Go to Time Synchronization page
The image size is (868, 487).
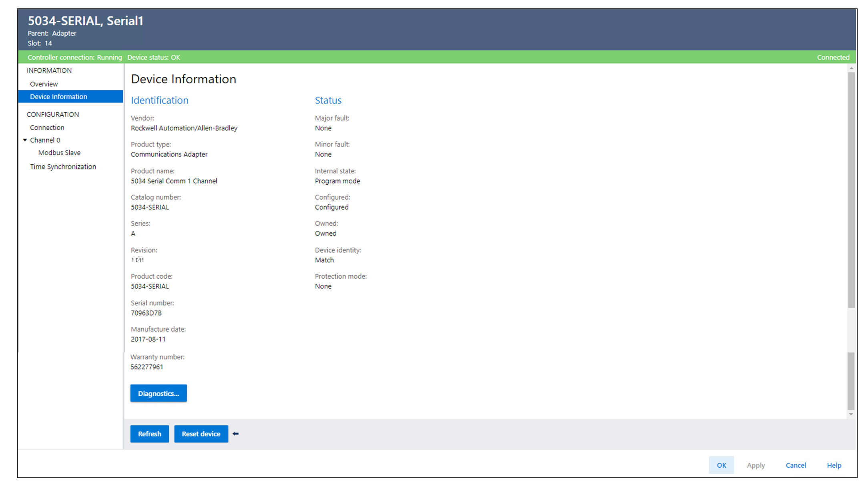[x=63, y=167]
